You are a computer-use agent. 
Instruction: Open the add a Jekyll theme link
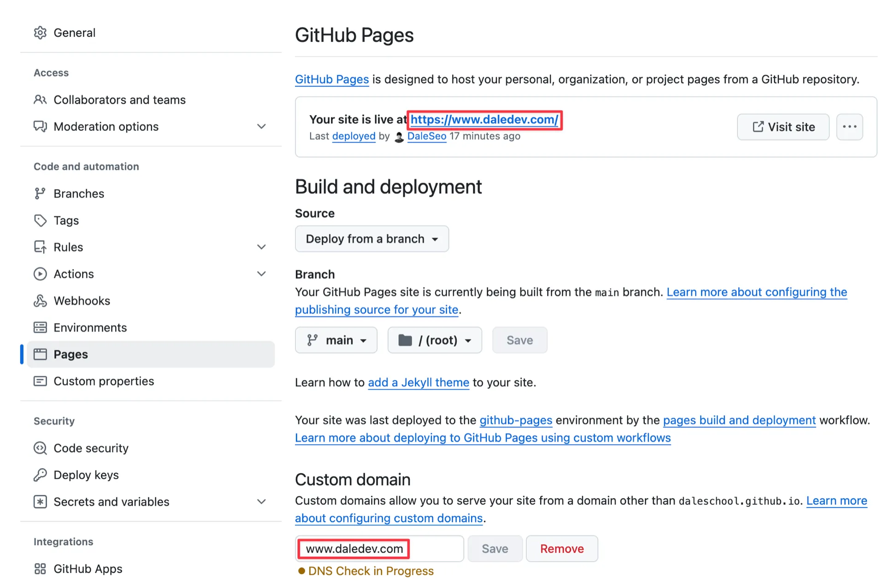(x=418, y=382)
